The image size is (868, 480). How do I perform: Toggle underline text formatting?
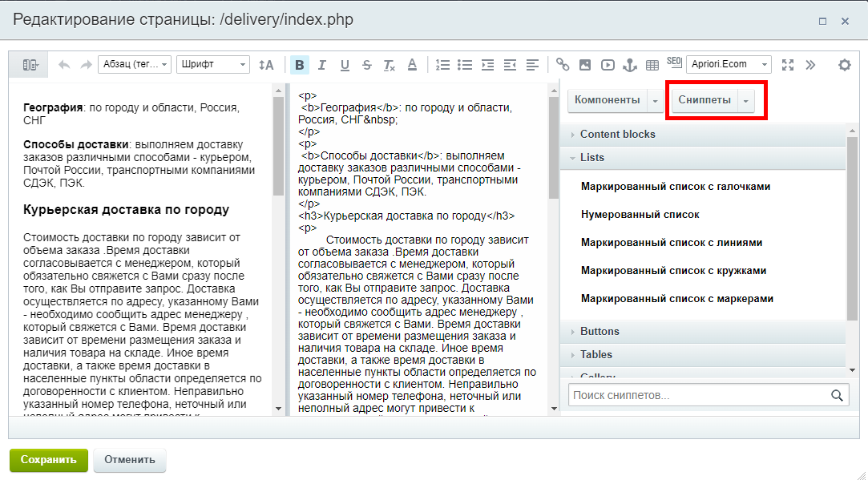pos(345,65)
